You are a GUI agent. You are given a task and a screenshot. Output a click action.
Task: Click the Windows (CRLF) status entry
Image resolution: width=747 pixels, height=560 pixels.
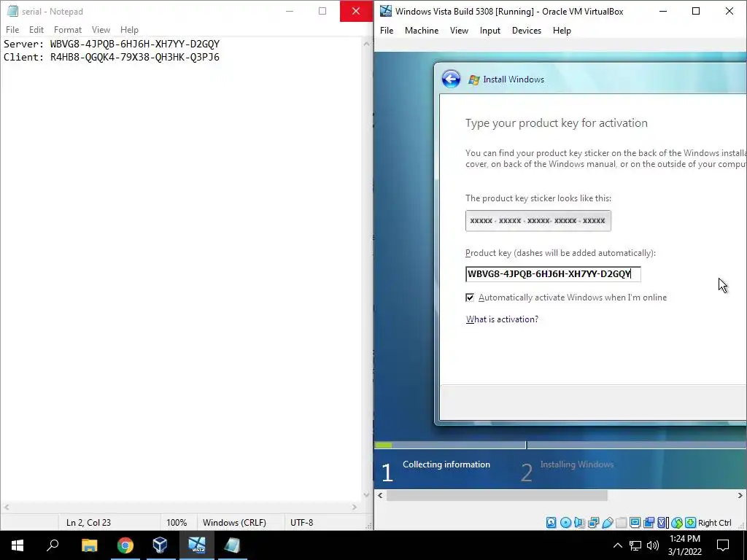[x=234, y=522]
